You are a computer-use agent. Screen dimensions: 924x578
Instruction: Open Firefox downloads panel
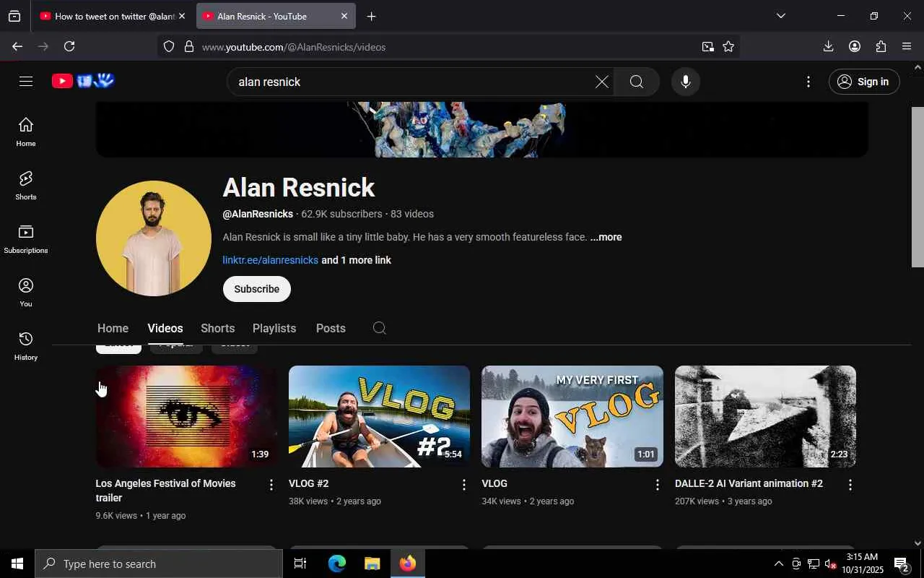[828, 46]
